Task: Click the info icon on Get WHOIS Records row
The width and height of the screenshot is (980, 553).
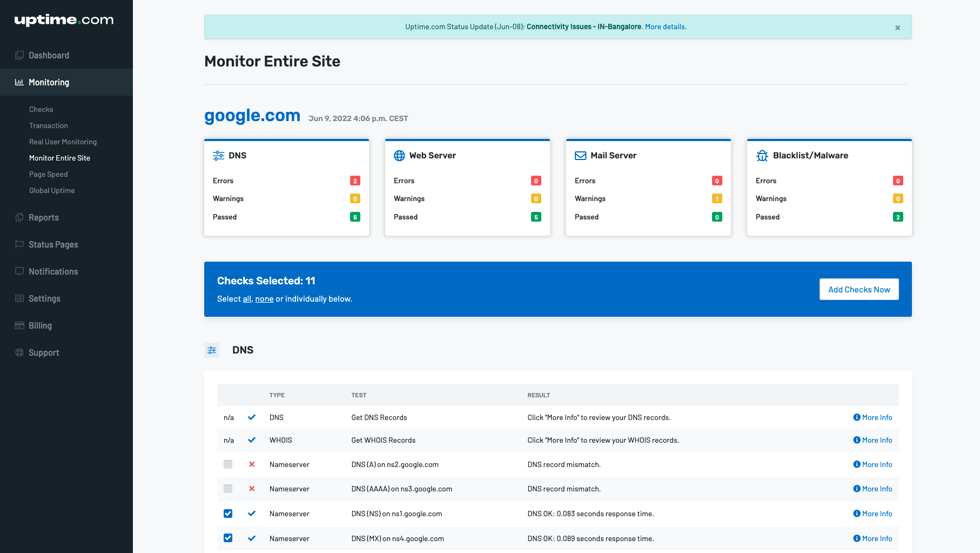Action: pos(857,440)
